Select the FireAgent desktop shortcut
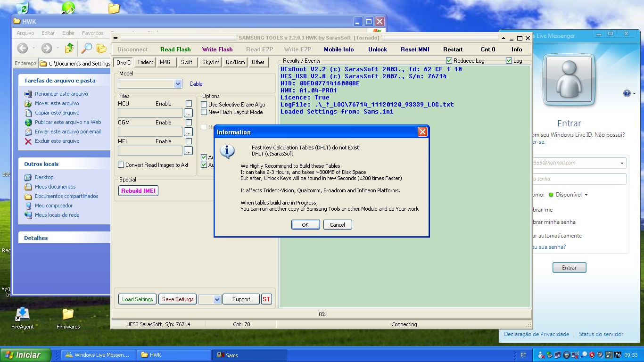The image size is (644, 362). [x=23, y=318]
